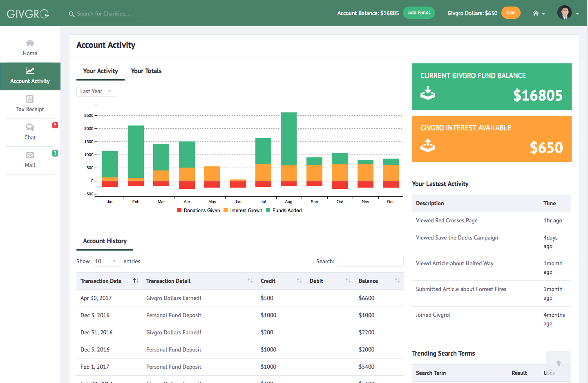Click the user profile avatar
Image resolution: width=588 pixels, height=383 pixels.
click(x=564, y=13)
